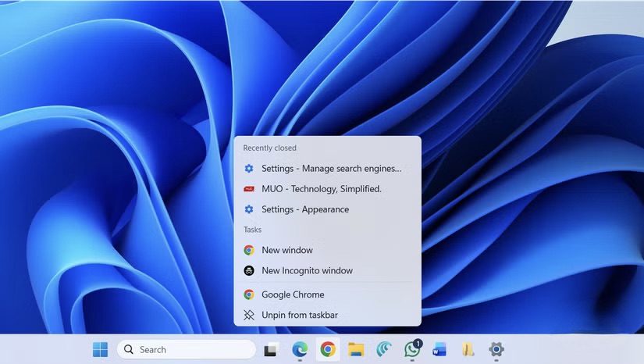Launch Microsoft Edge from the taskbar

300,350
